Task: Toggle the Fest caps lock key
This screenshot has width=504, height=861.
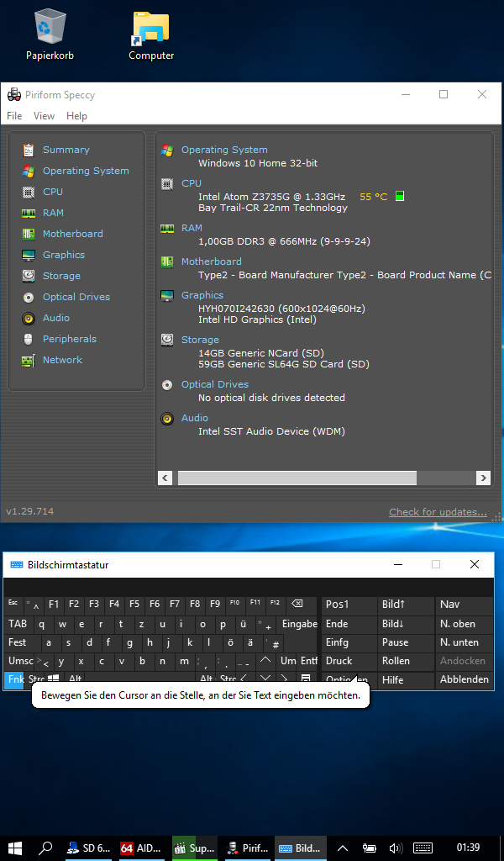Action: point(21,642)
